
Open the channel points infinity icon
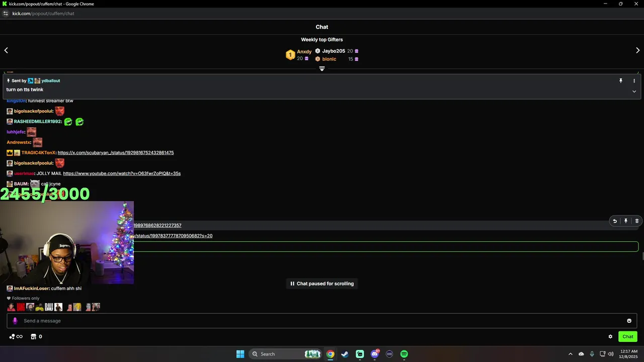tap(16, 337)
